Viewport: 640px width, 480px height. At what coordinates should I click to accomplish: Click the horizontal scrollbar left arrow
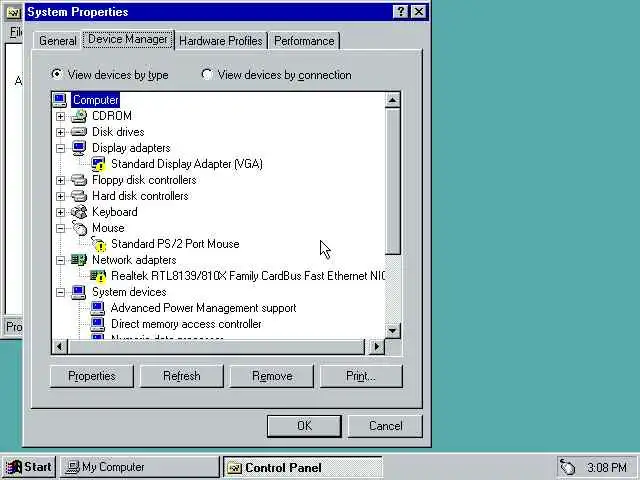click(x=60, y=347)
